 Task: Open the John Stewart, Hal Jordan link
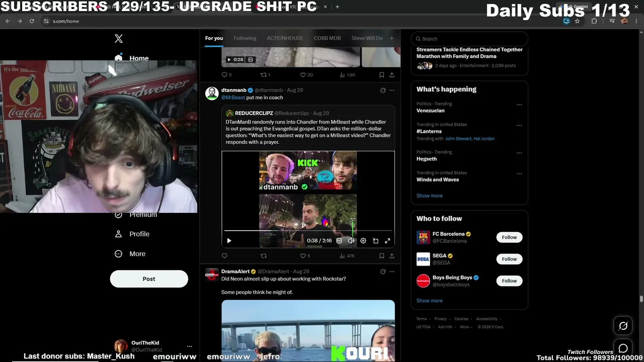click(x=470, y=139)
